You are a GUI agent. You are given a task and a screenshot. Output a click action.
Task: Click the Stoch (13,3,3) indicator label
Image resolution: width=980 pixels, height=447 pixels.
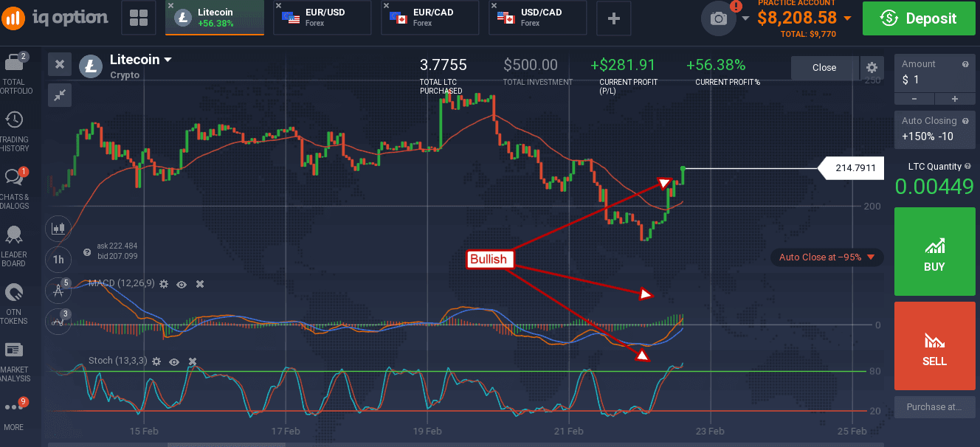[x=118, y=361]
